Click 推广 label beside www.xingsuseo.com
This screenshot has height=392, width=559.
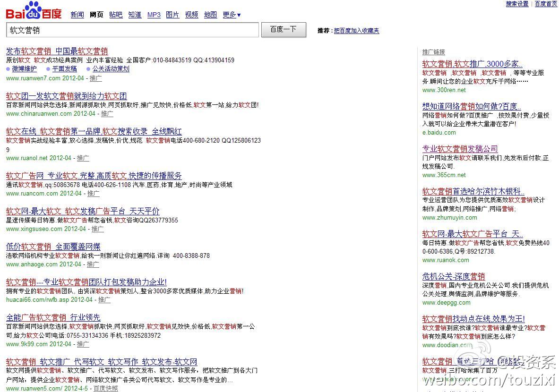pyautogui.click(x=97, y=229)
